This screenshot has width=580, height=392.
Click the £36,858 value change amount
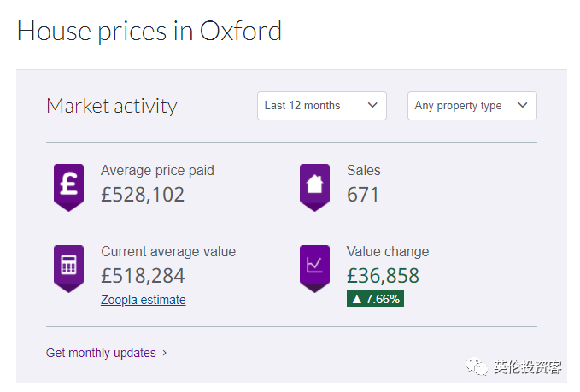(x=383, y=276)
